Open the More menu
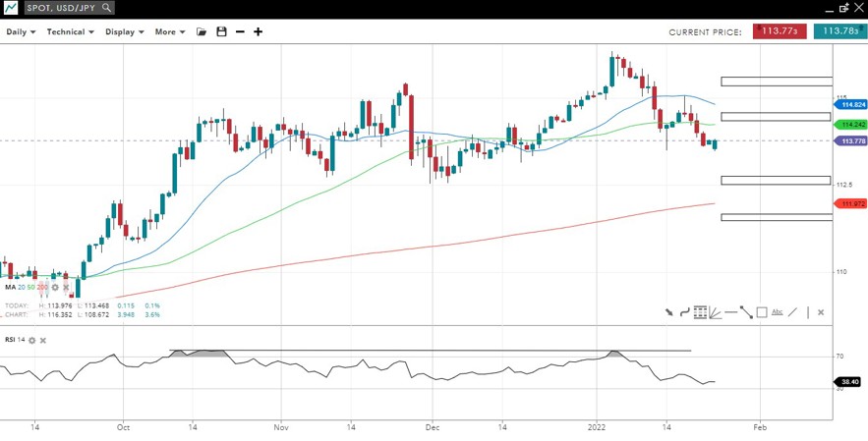Image resolution: width=868 pixels, height=441 pixels. pyautogui.click(x=170, y=31)
